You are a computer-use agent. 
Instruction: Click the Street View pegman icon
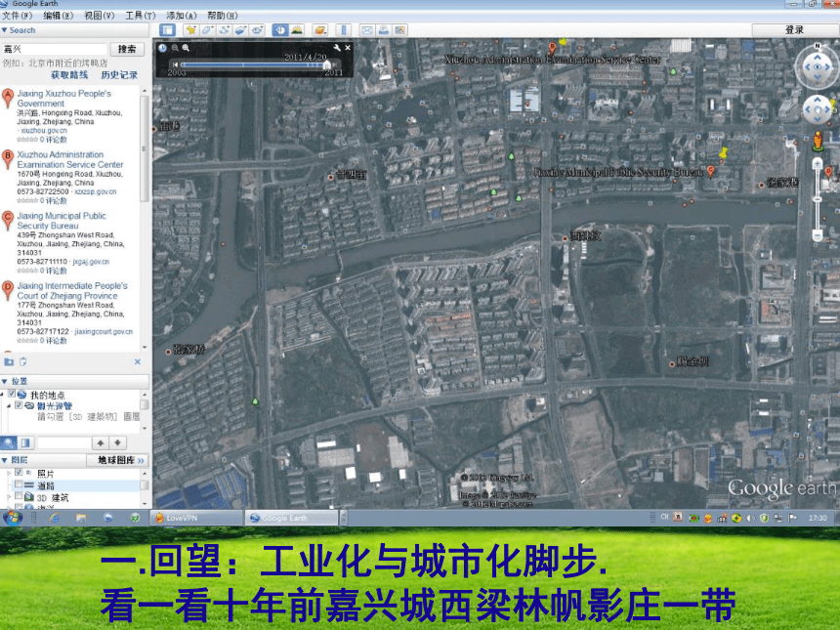[x=818, y=141]
